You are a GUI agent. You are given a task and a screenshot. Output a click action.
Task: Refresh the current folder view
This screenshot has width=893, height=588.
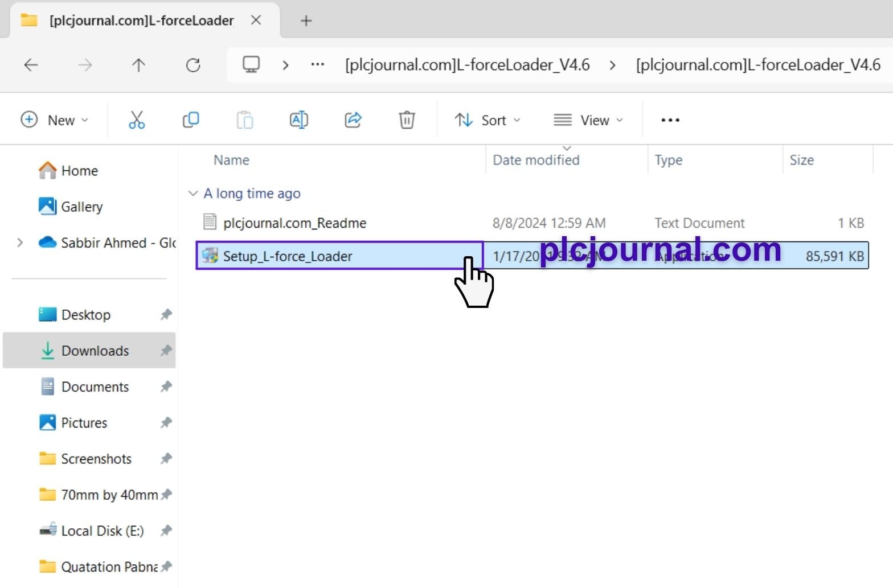(193, 65)
